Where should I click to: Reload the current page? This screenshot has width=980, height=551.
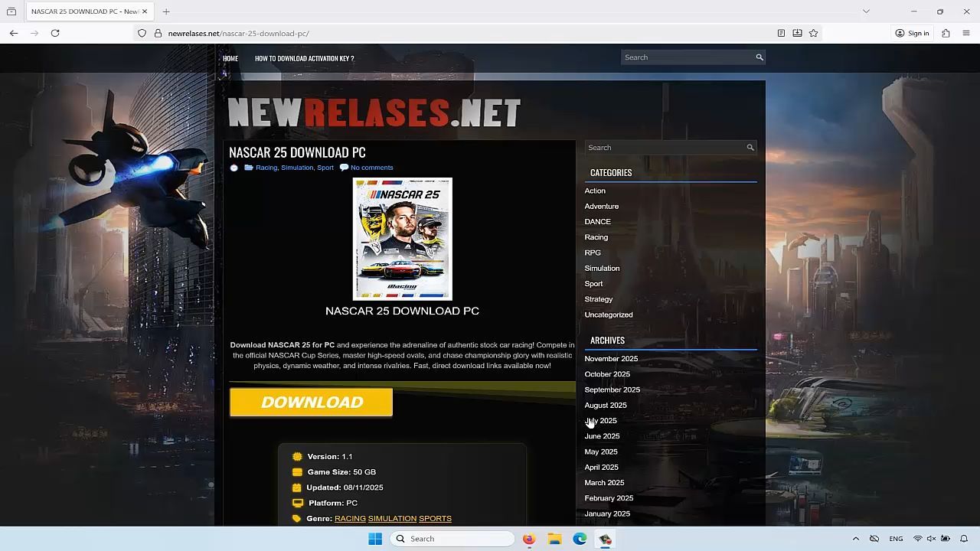click(55, 33)
